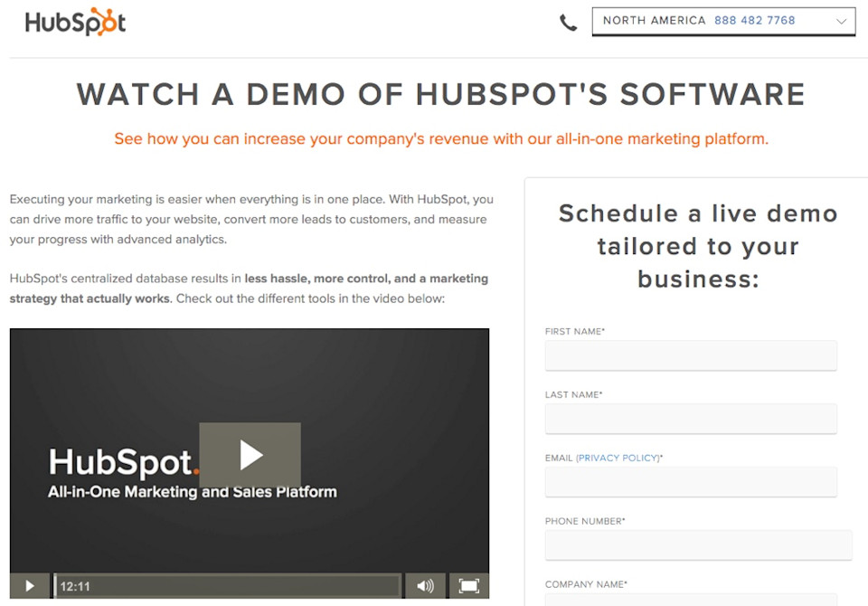Viewport: 868px width, 606px height.
Task: Play video with large center play button
Action: point(250,455)
